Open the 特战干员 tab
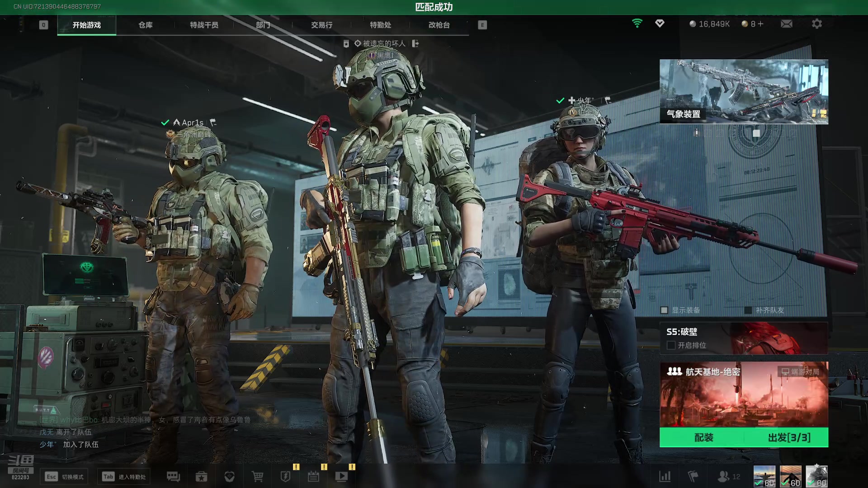The image size is (868, 488). [x=204, y=25]
